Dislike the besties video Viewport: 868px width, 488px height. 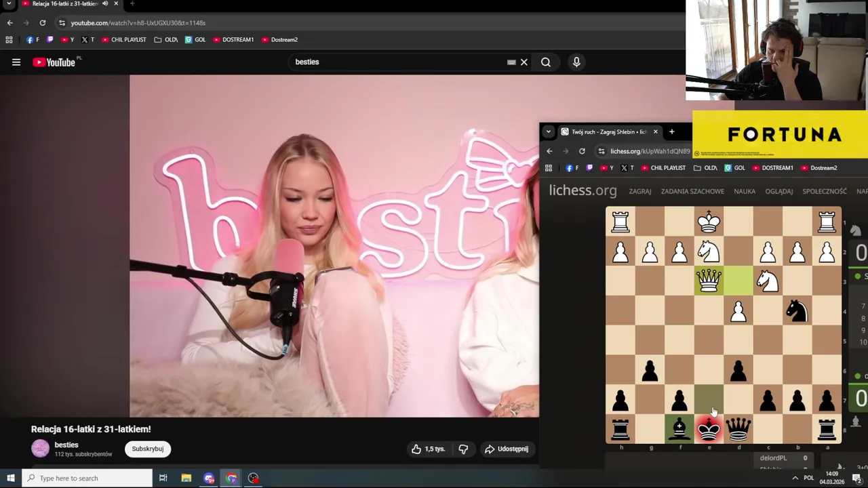[463, 449]
